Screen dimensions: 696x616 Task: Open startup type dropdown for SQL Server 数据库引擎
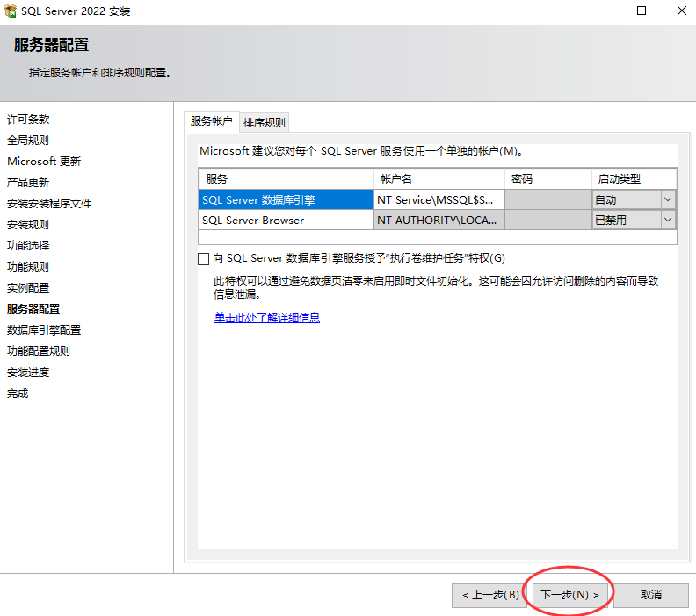(x=668, y=199)
